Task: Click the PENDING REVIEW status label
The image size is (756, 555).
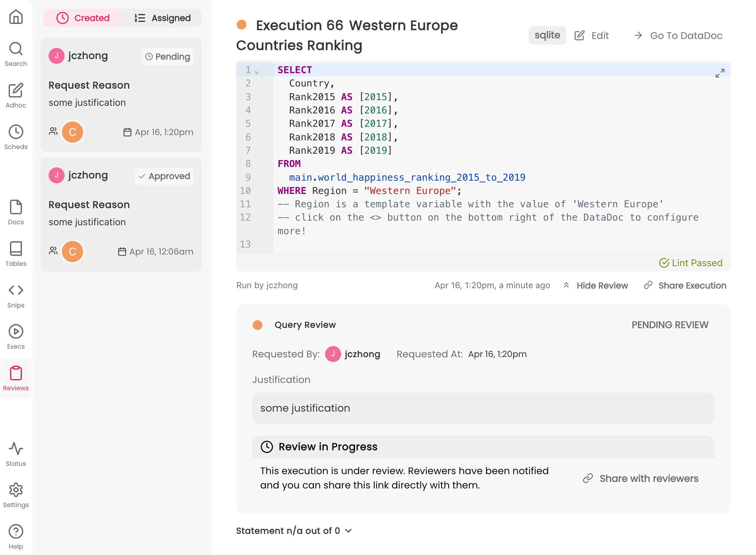Action: (670, 325)
